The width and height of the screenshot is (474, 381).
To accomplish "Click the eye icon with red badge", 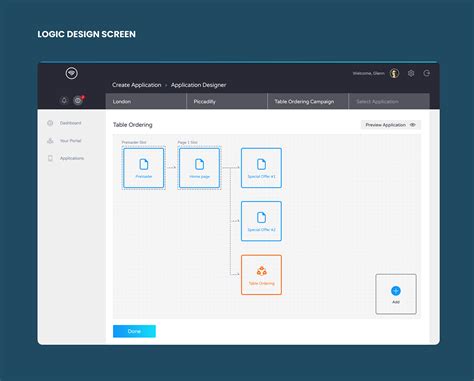I will (x=78, y=100).
